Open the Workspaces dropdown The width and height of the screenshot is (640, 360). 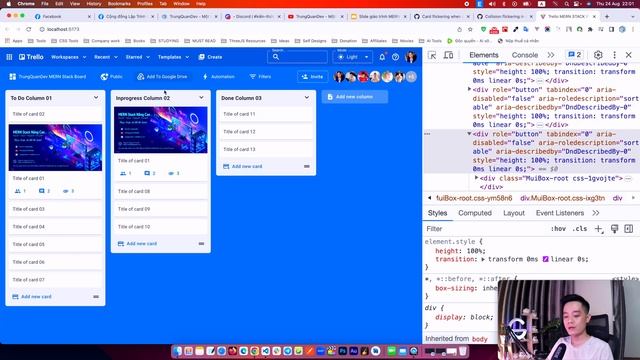coord(69,57)
